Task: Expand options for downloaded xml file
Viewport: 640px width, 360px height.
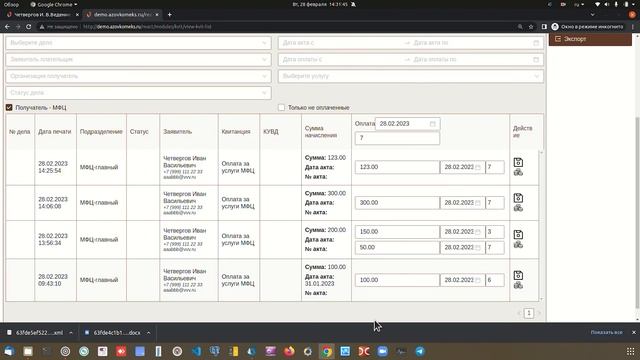Action: coord(71,333)
